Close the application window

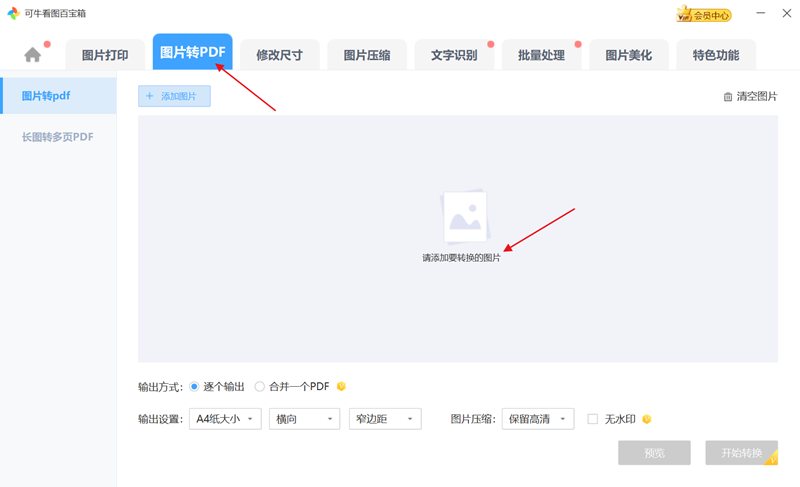point(787,13)
